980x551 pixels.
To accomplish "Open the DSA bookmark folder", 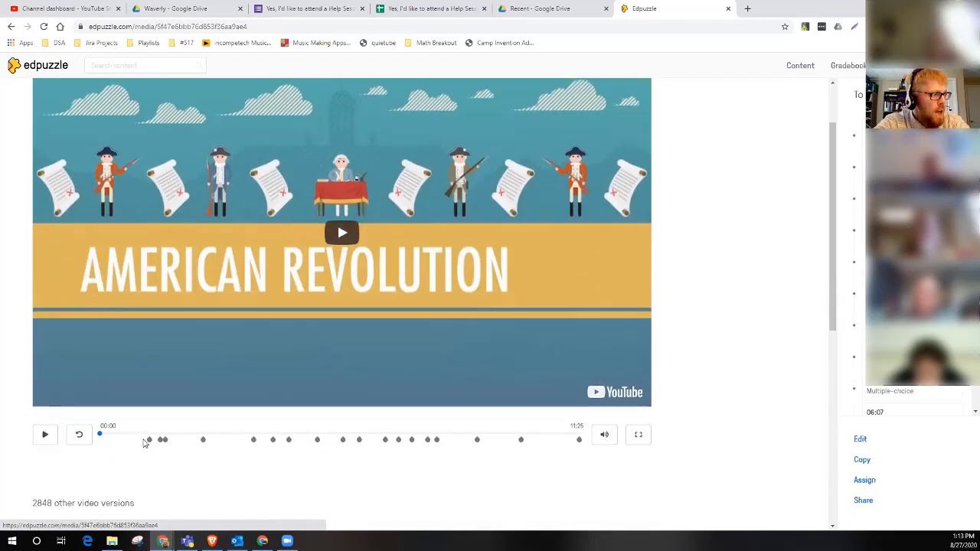I will pyautogui.click(x=54, y=43).
